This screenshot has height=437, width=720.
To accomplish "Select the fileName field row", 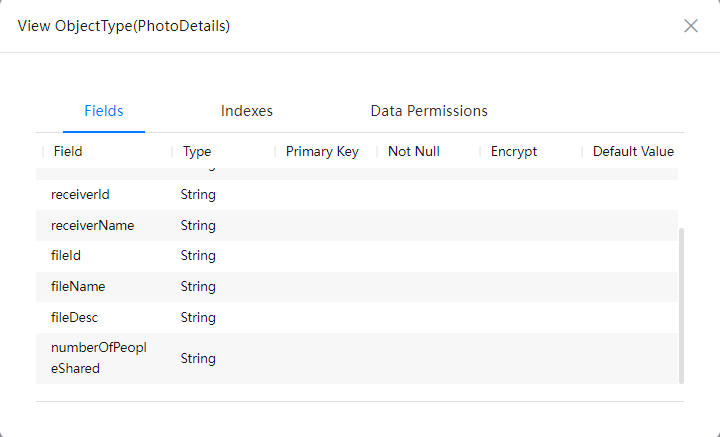I will 357,286.
